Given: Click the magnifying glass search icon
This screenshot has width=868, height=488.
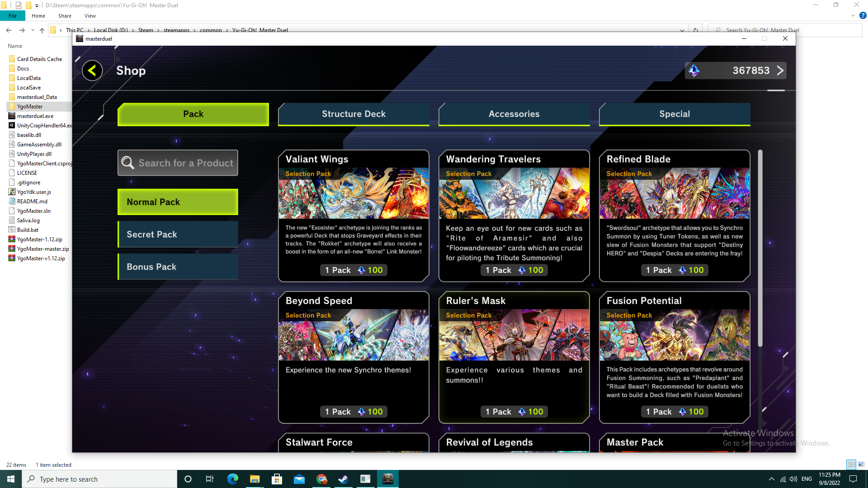Looking at the screenshot, I should [128, 163].
